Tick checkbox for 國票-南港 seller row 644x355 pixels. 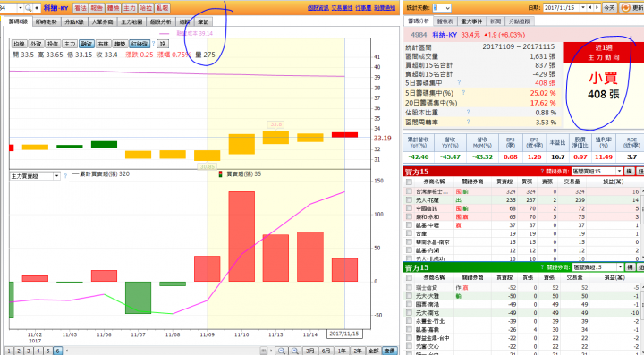[409, 305]
